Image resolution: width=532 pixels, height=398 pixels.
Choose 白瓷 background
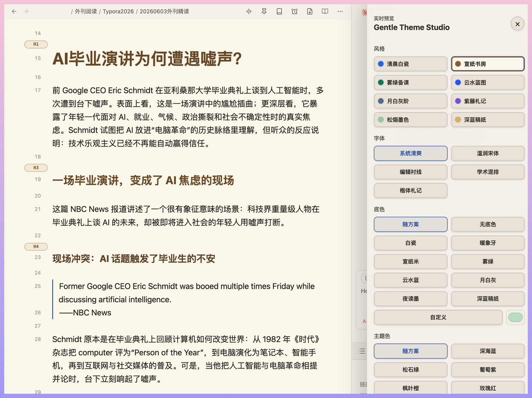411,243
